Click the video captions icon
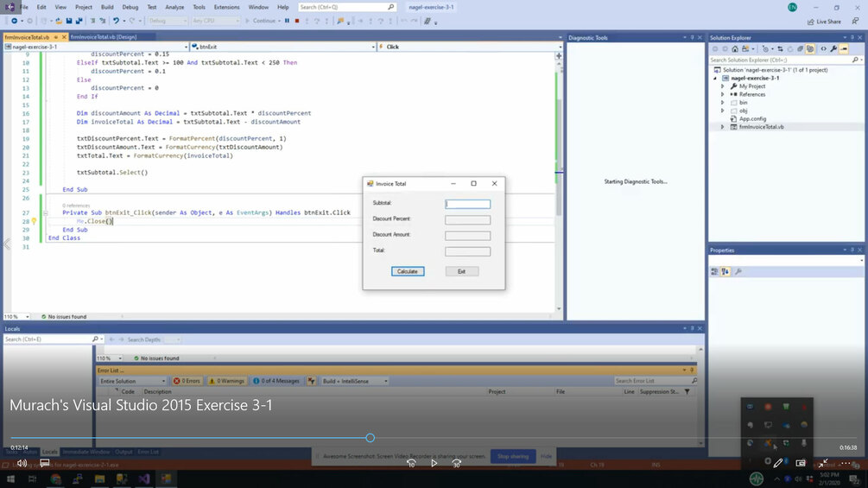Image resolution: width=868 pixels, height=488 pixels. tap(45, 463)
